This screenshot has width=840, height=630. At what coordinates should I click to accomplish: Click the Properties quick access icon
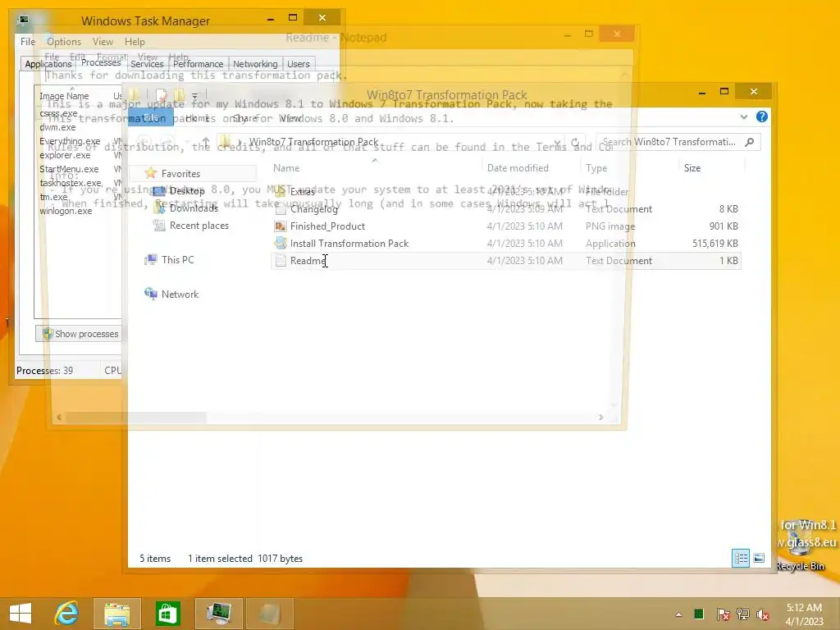pos(162,95)
